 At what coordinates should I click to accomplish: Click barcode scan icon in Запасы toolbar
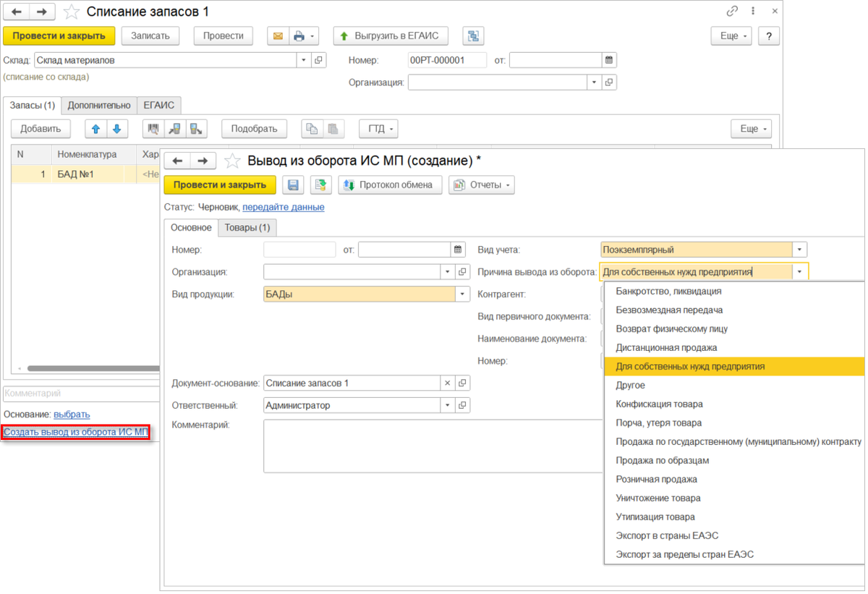153,129
